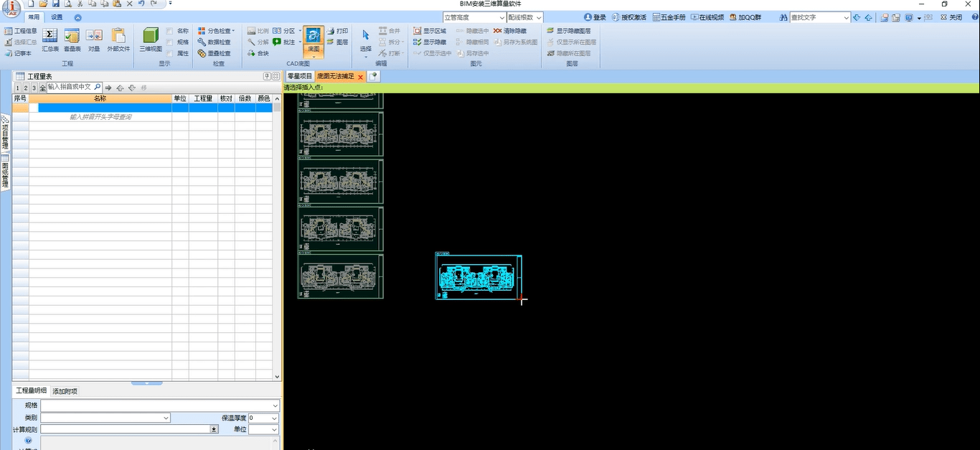Open the 单位 dropdown in details panel
Viewport: 980px width, 450px height.
point(274,429)
